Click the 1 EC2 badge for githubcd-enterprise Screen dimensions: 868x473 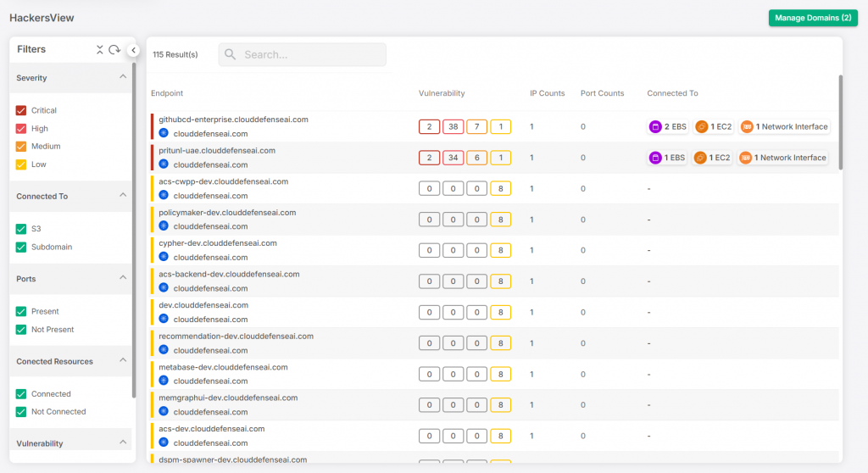713,127
